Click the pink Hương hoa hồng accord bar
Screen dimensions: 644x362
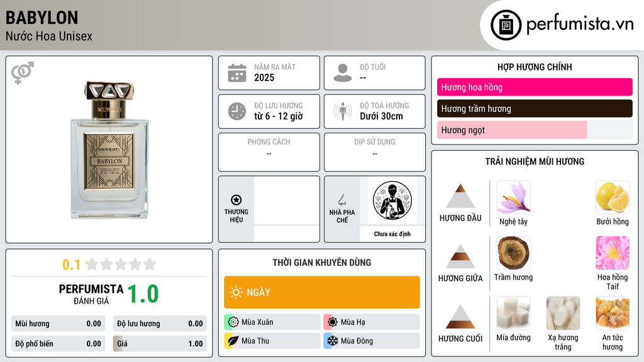point(535,87)
